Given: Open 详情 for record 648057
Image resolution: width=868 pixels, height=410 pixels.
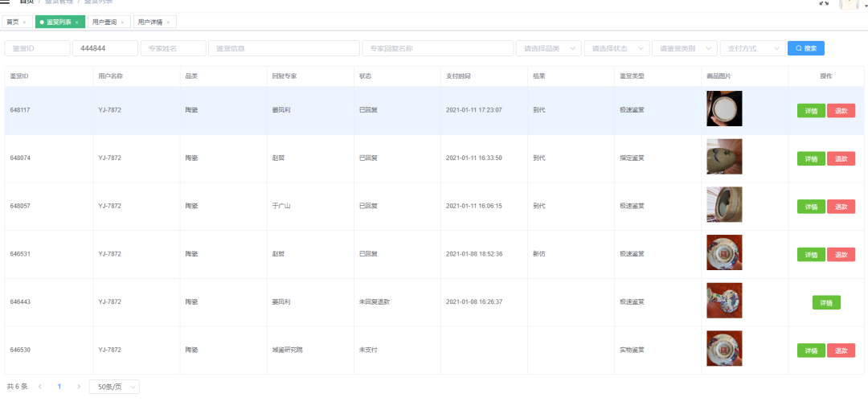Looking at the screenshot, I should (x=811, y=207).
